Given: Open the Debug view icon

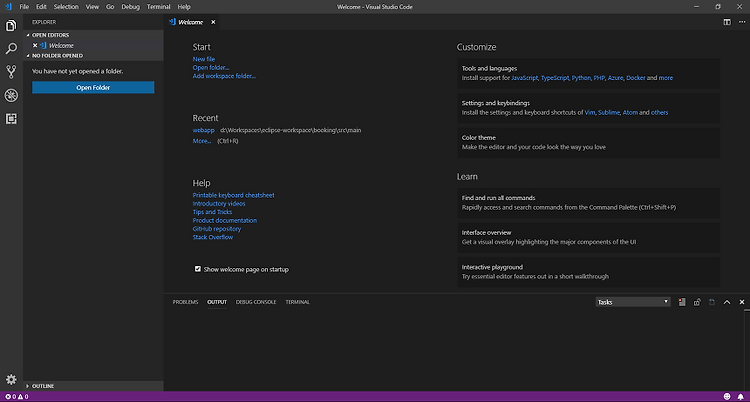Looking at the screenshot, I should (11, 95).
